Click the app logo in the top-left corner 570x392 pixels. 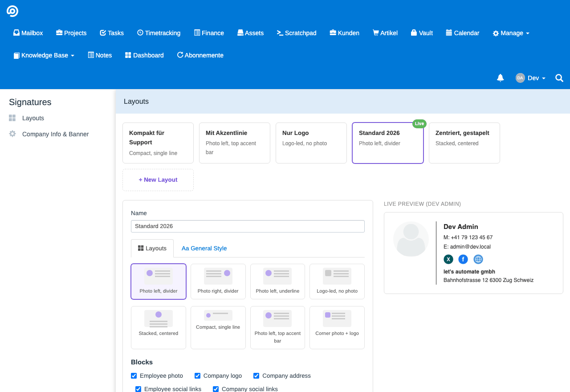(x=12, y=11)
